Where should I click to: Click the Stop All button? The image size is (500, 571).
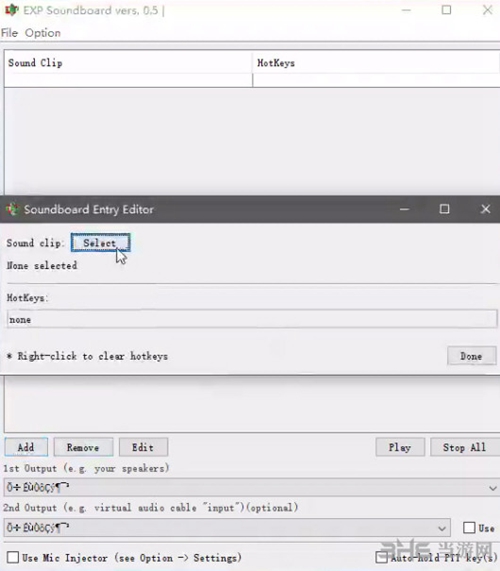[464, 447]
